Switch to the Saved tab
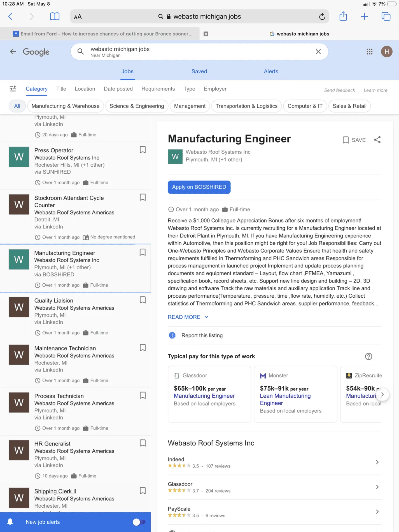Screen dimensions: 399x532 [x=199, y=71]
